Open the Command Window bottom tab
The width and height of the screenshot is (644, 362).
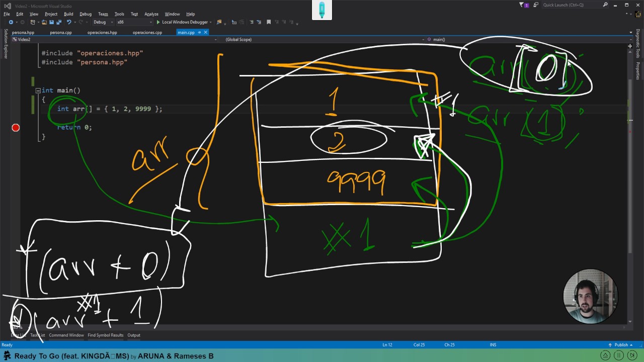tap(66, 335)
